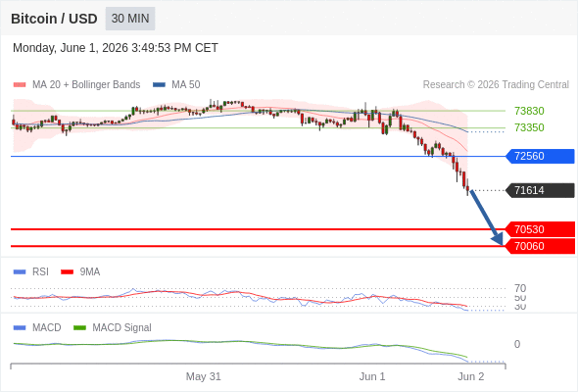This screenshot has width=578, height=392.
Task: Click the MA 20 + Bollinger Bands legend label
Action: coord(86,85)
